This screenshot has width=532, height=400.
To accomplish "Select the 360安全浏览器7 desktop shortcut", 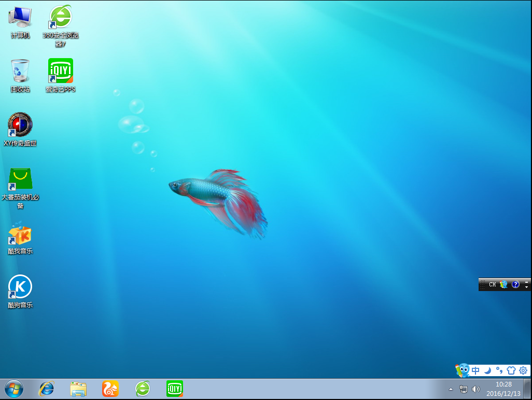I will click(x=60, y=26).
